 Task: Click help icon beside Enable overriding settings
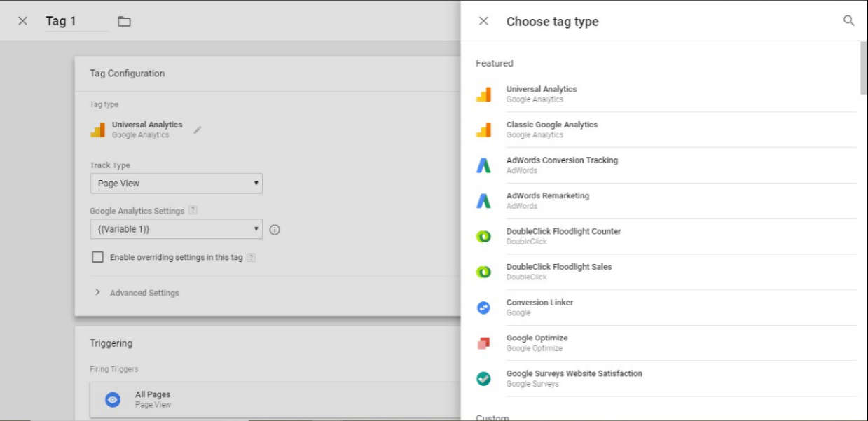tap(251, 257)
